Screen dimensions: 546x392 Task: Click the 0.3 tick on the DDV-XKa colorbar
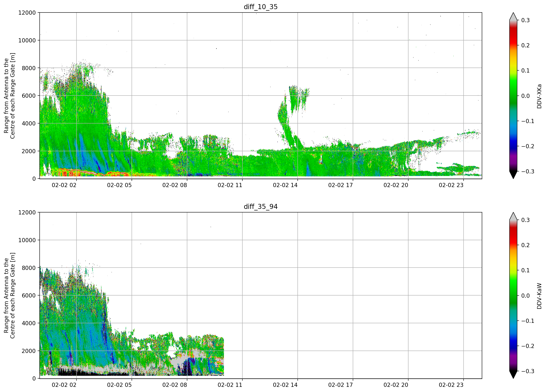pyautogui.click(x=526, y=20)
